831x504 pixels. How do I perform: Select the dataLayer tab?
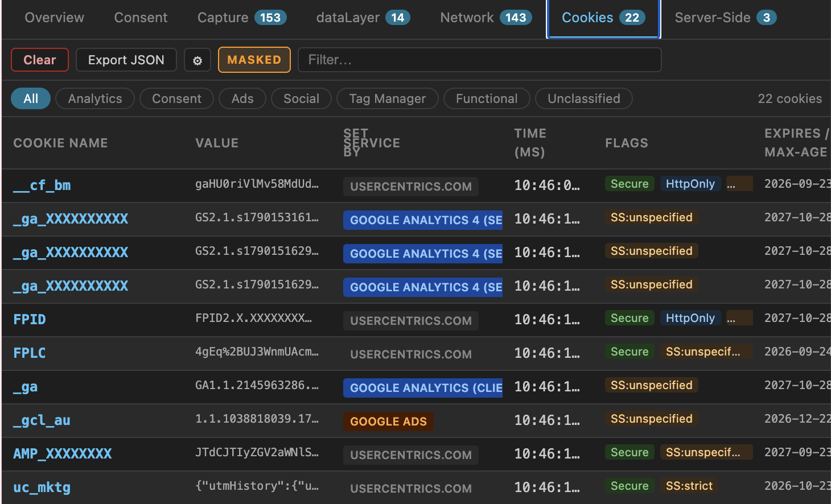point(363,18)
